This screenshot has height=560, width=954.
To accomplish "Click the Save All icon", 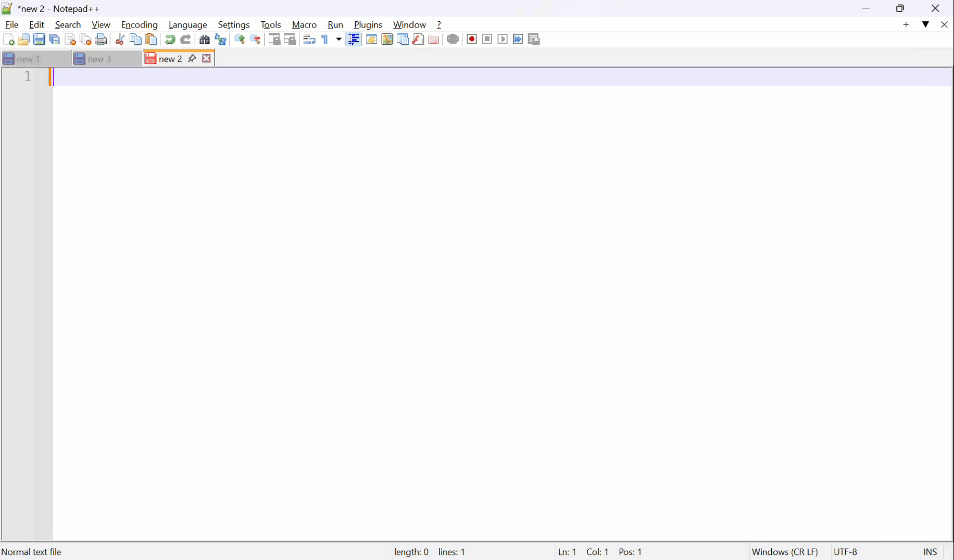I will click(x=55, y=40).
